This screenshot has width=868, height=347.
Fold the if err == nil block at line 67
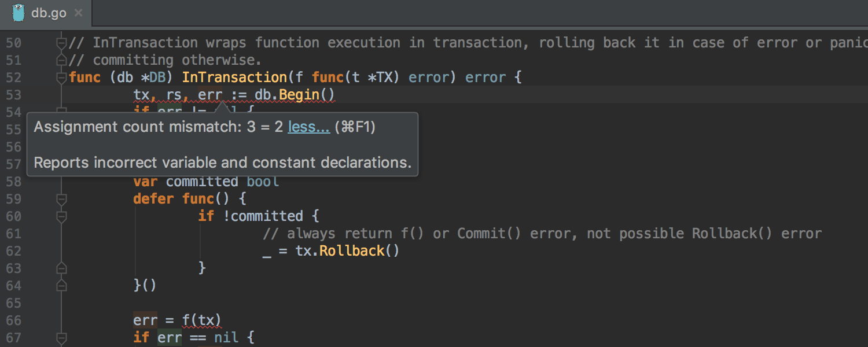(x=61, y=338)
